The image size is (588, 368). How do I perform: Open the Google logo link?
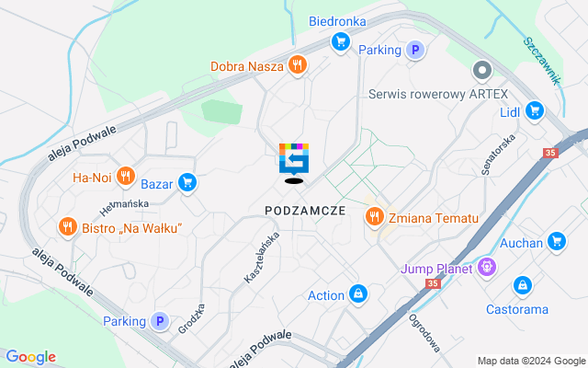(x=30, y=357)
